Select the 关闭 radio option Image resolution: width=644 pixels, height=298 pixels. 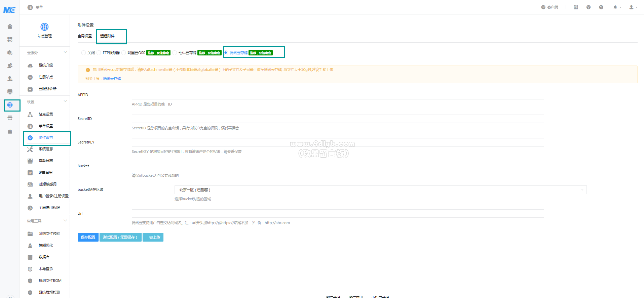tap(83, 53)
